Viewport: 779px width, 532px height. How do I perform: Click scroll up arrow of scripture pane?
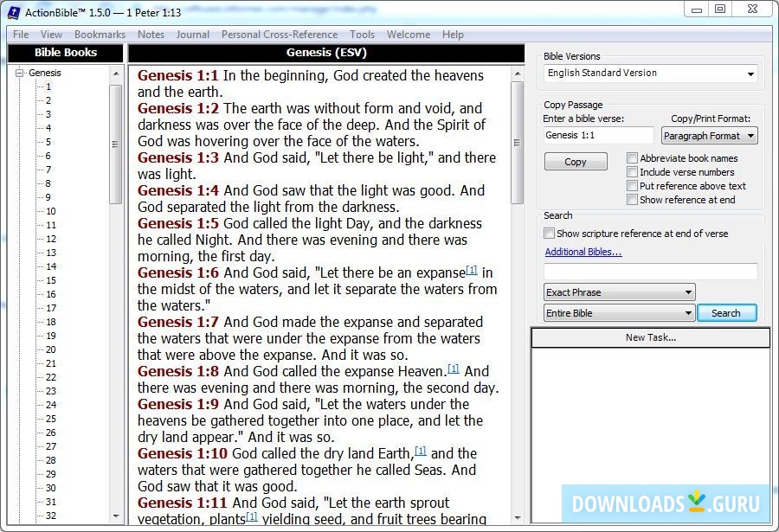[x=518, y=74]
